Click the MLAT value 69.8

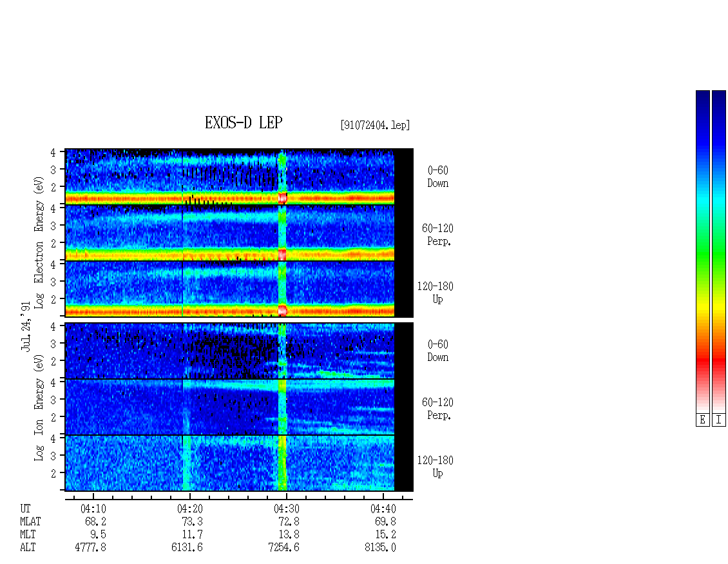coord(385,521)
